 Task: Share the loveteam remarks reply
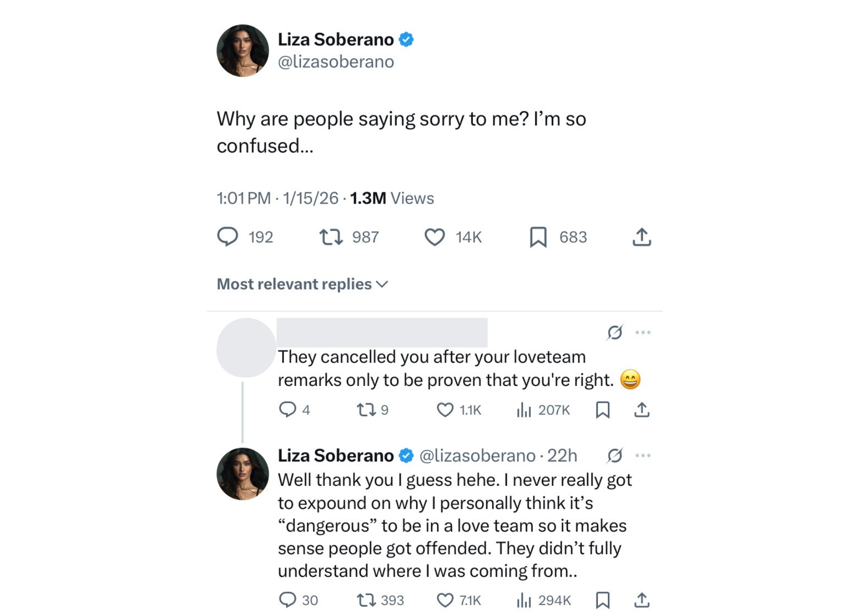[643, 409]
